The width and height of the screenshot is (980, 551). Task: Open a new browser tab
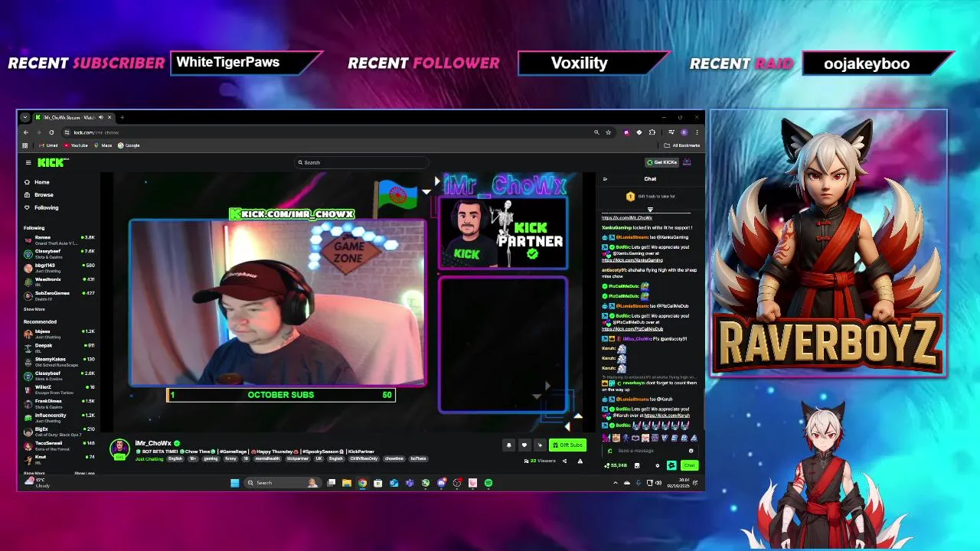pyautogui.click(x=122, y=117)
